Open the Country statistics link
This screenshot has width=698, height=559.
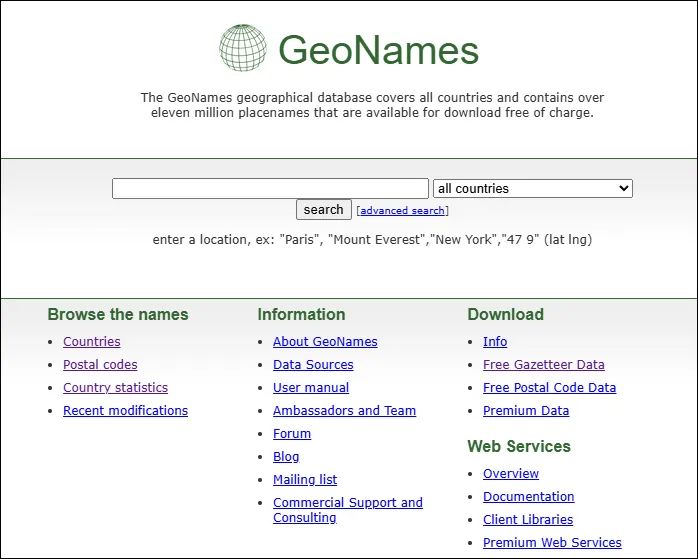pyautogui.click(x=115, y=388)
